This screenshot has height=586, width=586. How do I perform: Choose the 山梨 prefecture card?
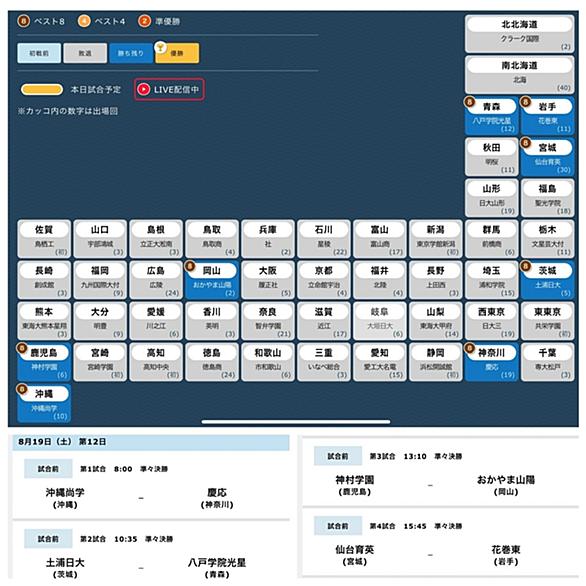[436, 321]
